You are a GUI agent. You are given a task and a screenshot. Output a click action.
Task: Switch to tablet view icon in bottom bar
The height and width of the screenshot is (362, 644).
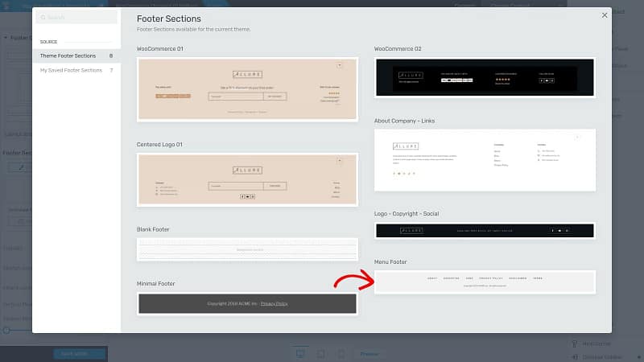tap(320, 353)
